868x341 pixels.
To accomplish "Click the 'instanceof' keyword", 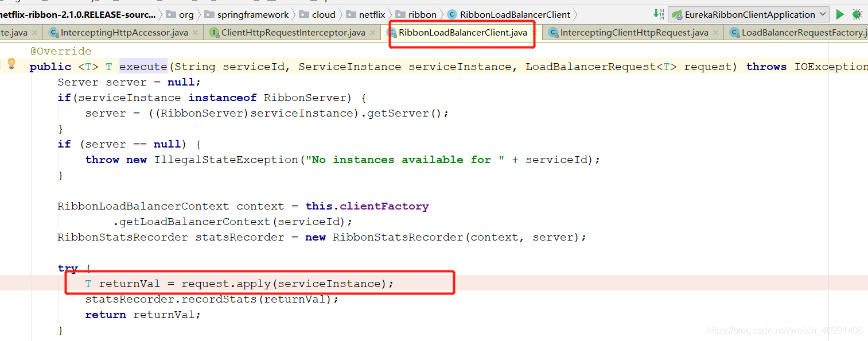I will pyautogui.click(x=223, y=98).
